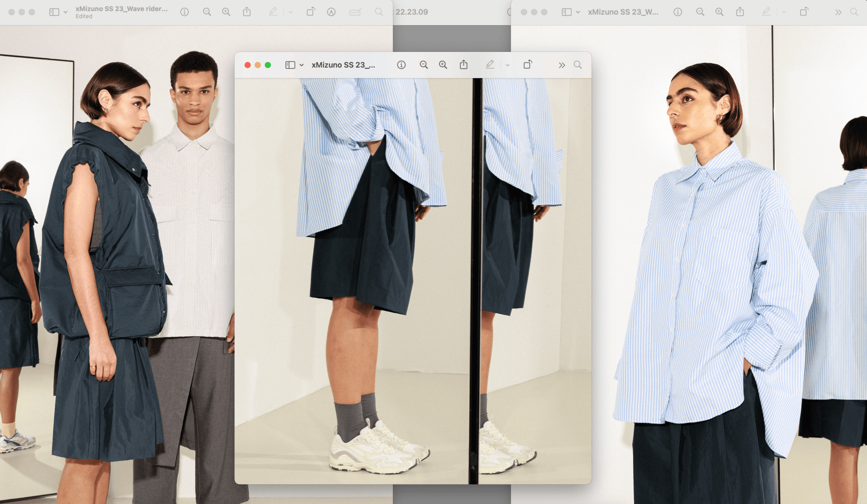Rotate image in front Preview window

527,65
